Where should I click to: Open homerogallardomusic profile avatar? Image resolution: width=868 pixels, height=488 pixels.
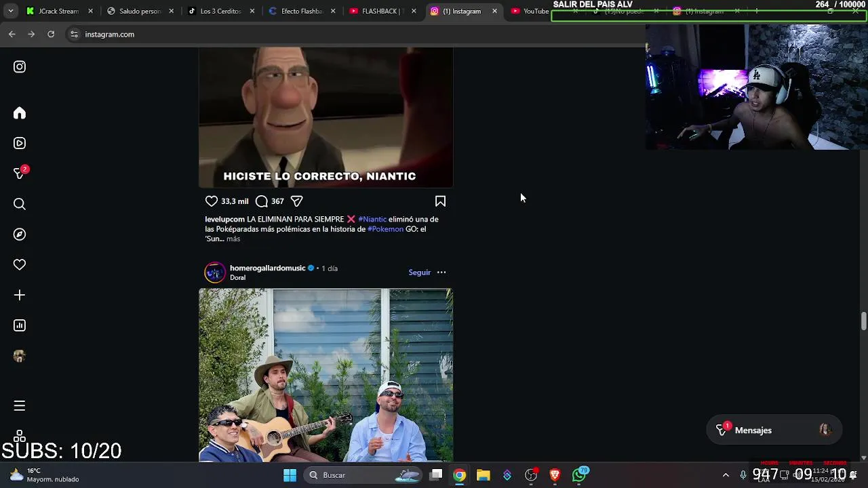point(215,272)
